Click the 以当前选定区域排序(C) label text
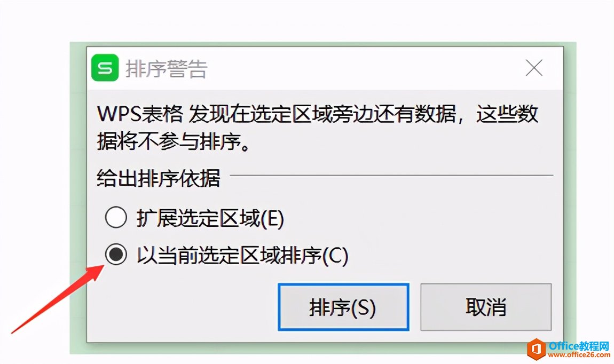614x364 pixels. tap(243, 255)
